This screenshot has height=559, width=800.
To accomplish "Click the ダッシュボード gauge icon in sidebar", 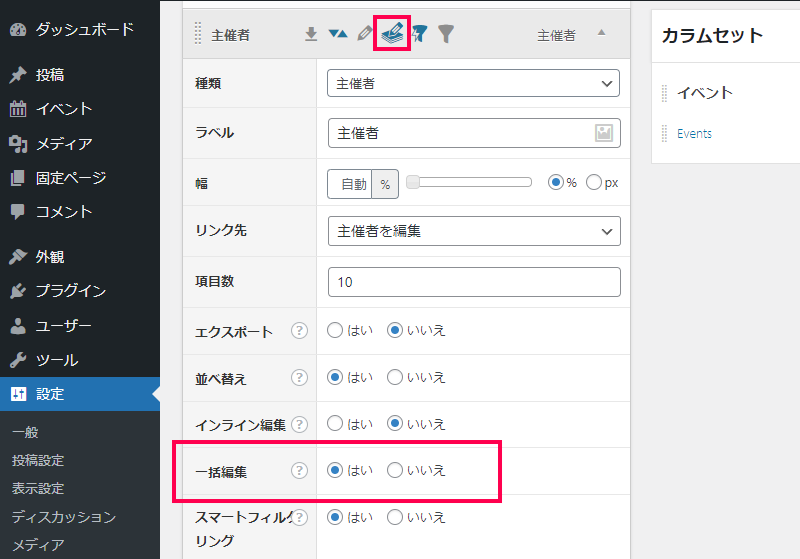I will [x=18, y=30].
